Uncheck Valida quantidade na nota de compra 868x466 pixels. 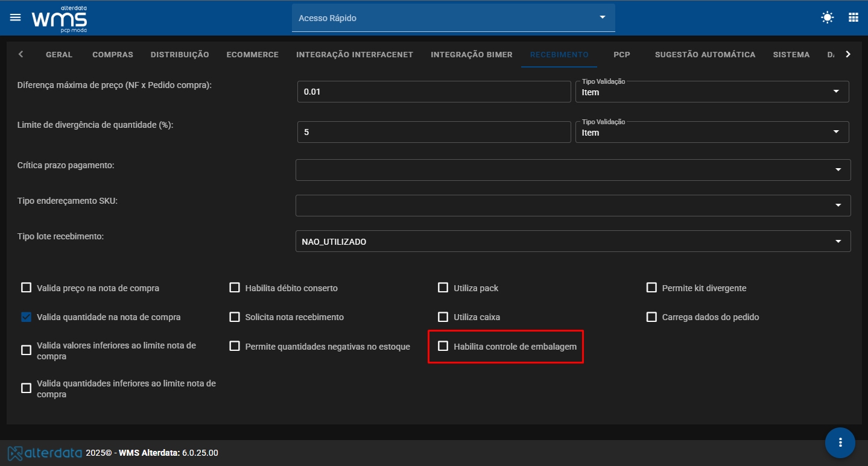click(x=26, y=316)
